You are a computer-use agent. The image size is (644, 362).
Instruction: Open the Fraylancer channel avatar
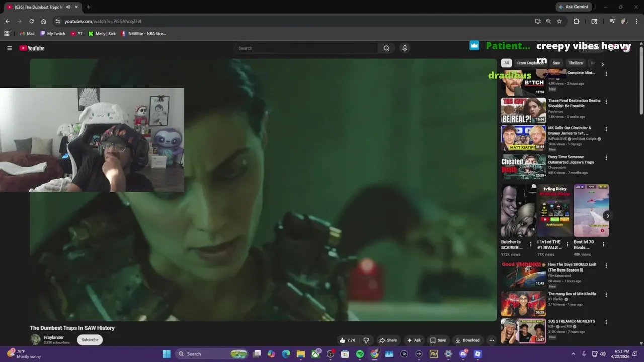pyautogui.click(x=35, y=340)
